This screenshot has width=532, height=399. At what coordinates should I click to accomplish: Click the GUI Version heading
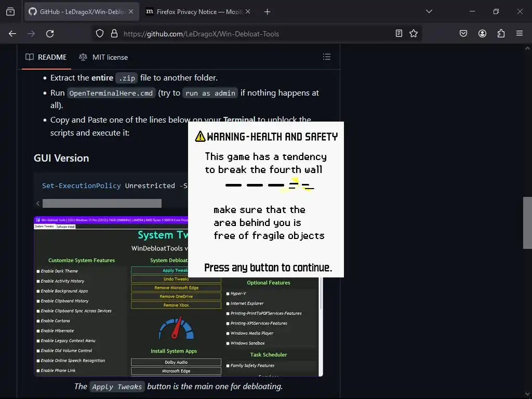pyautogui.click(x=61, y=158)
